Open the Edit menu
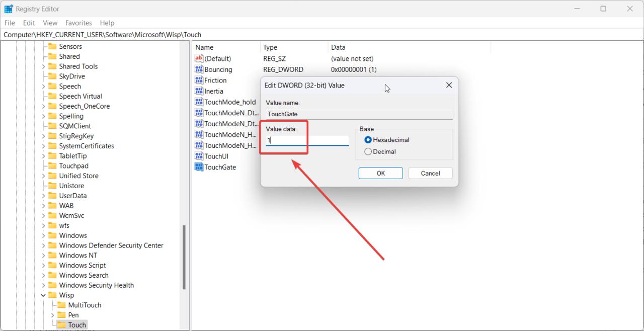The height and width of the screenshot is (331, 644). [x=29, y=23]
